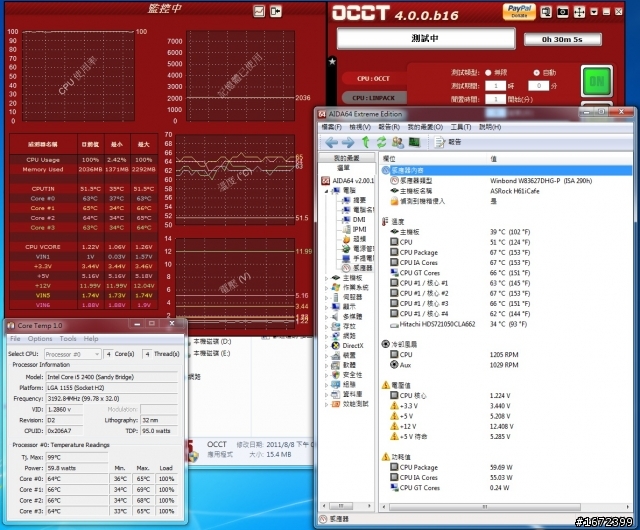Click the graph icon in OCCT monitoring header
Image resolution: width=640 pixels, height=530 pixels.
[259, 11]
